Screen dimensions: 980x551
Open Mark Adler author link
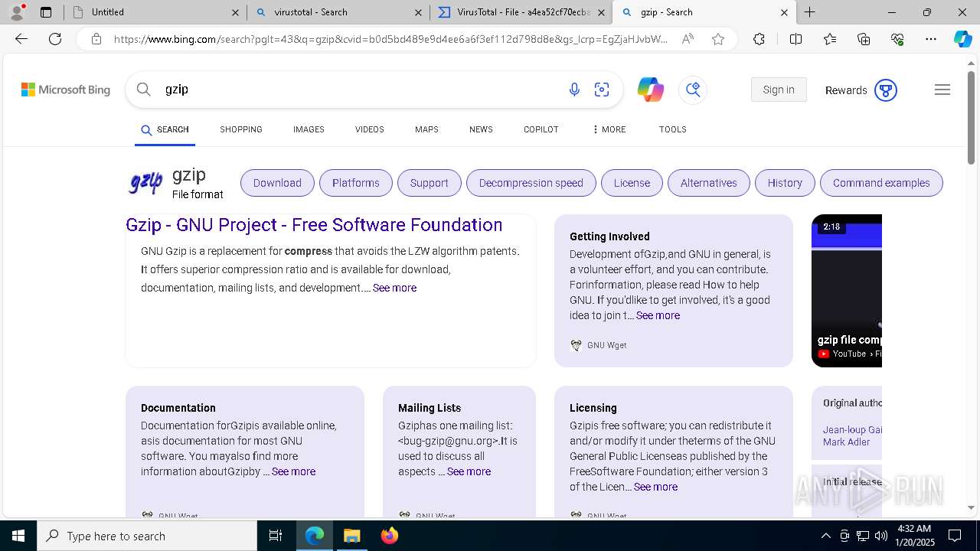(x=846, y=442)
